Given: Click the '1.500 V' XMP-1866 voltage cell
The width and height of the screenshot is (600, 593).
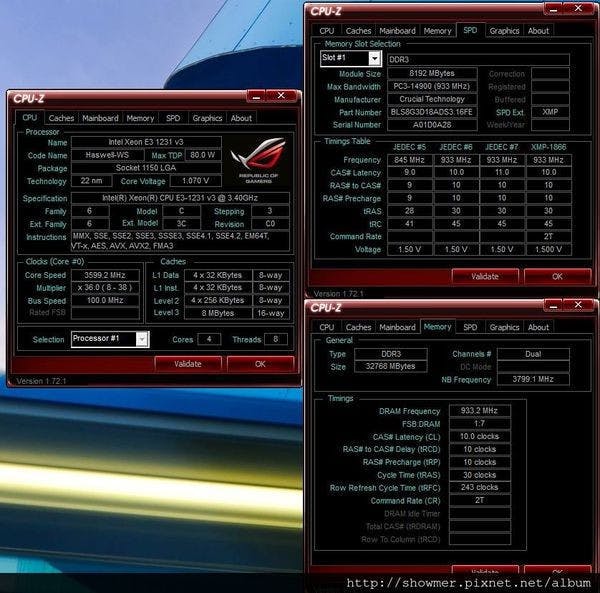Looking at the screenshot, I should click(549, 249).
